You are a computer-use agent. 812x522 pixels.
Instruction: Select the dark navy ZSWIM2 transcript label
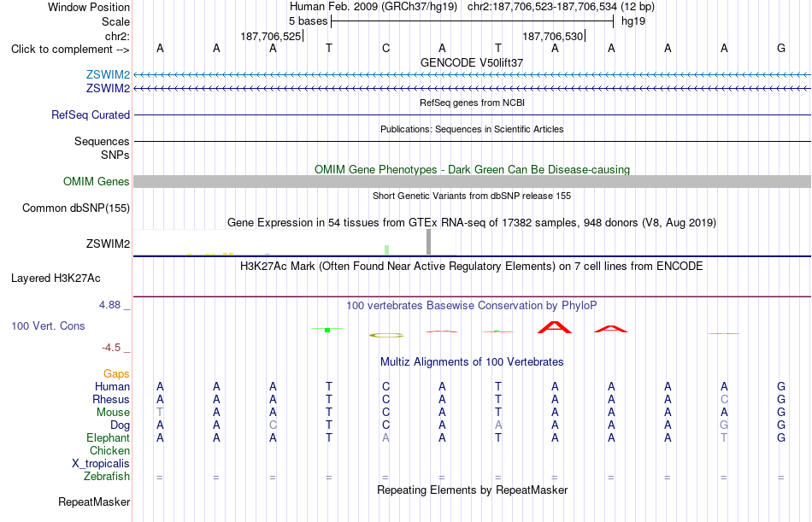[108, 89]
